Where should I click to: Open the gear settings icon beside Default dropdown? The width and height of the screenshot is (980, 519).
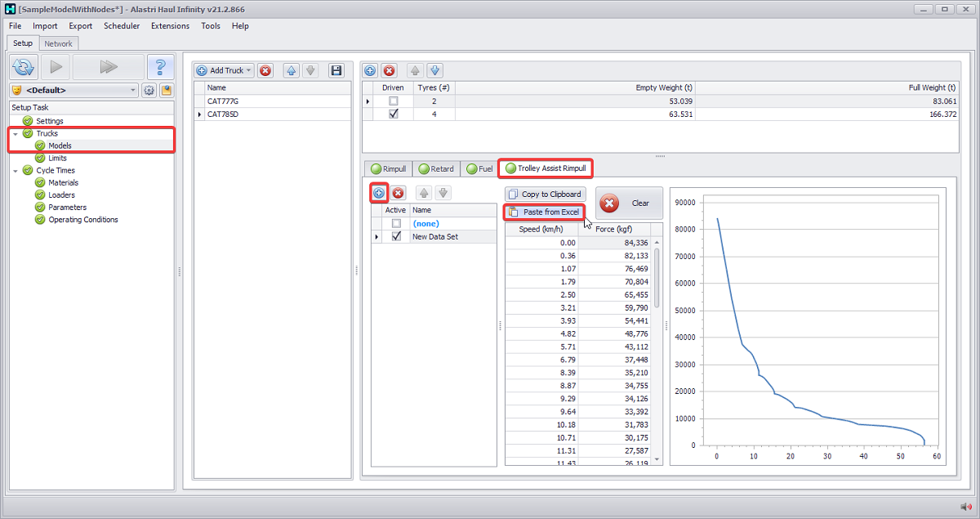tap(149, 91)
